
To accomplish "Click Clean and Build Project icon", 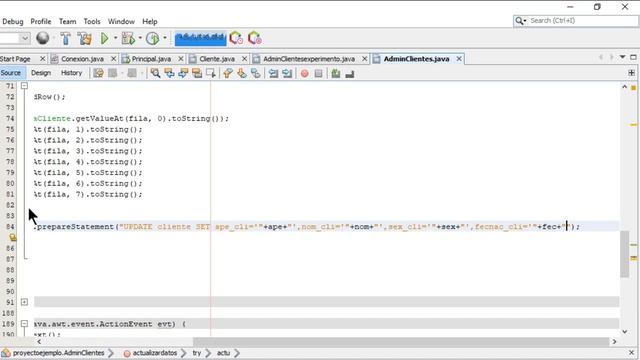I will (x=85, y=38).
